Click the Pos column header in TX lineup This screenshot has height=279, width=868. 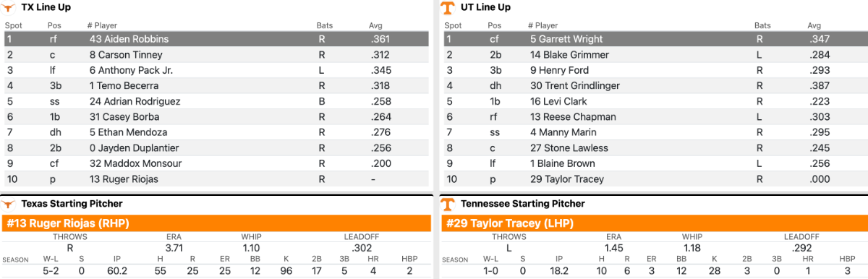coord(54,26)
